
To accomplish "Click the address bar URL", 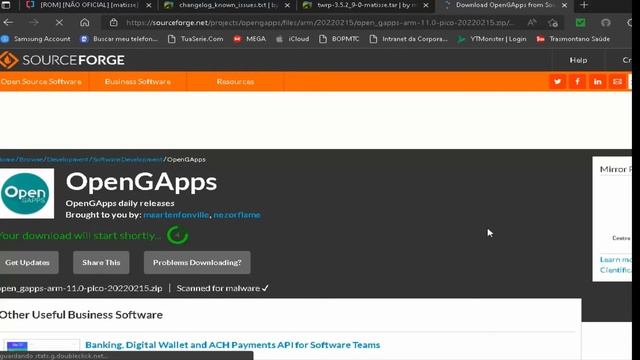I will point(320,23).
